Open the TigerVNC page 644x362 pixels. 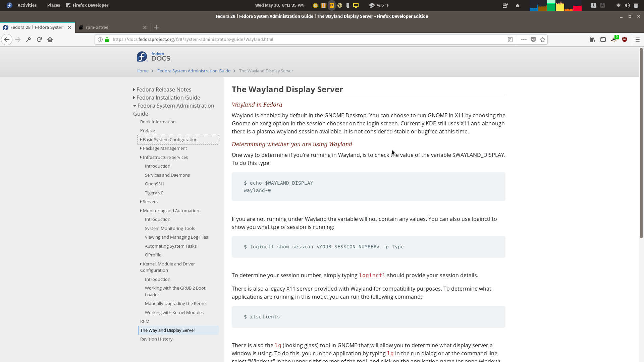click(x=154, y=193)
